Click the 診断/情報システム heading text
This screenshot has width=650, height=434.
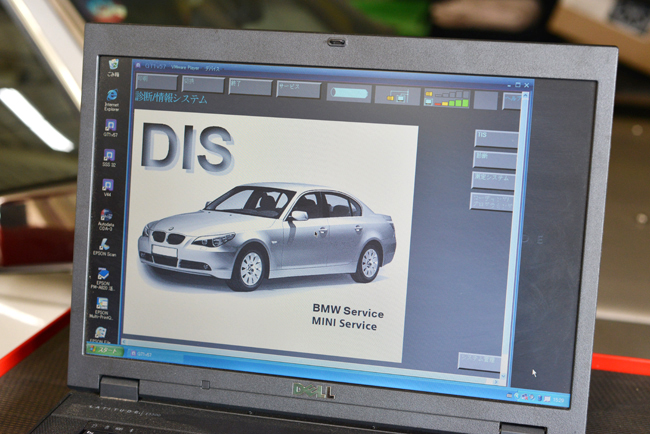click(x=171, y=98)
